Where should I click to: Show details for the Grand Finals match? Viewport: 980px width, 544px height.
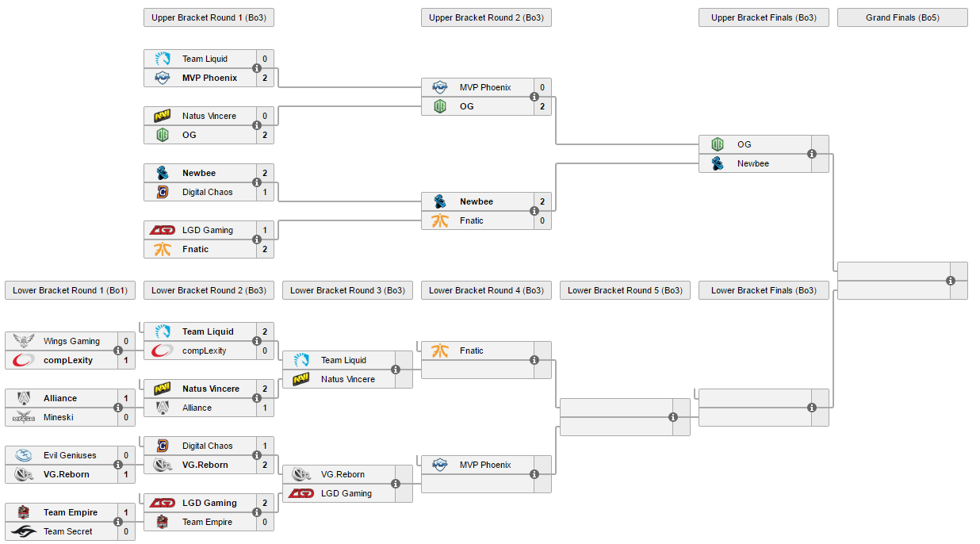pyautogui.click(x=951, y=281)
